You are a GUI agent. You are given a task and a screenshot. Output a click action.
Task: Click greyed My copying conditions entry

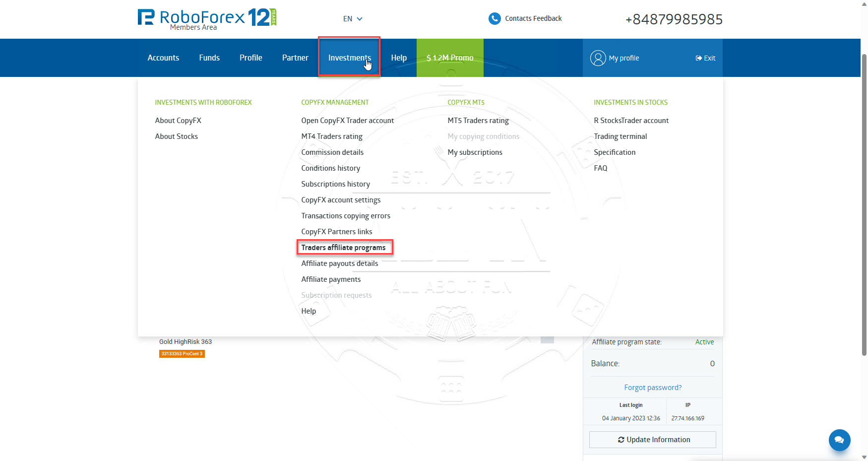click(x=483, y=136)
